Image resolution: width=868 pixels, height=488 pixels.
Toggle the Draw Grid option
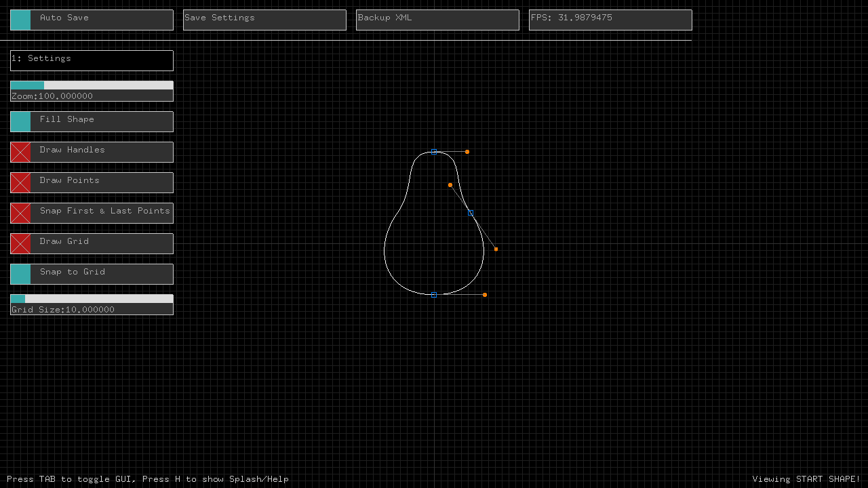point(21,244)
